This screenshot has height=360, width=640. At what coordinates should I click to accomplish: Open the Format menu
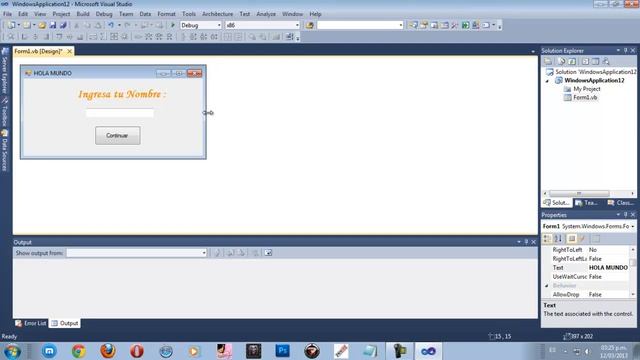pos(166,14)
